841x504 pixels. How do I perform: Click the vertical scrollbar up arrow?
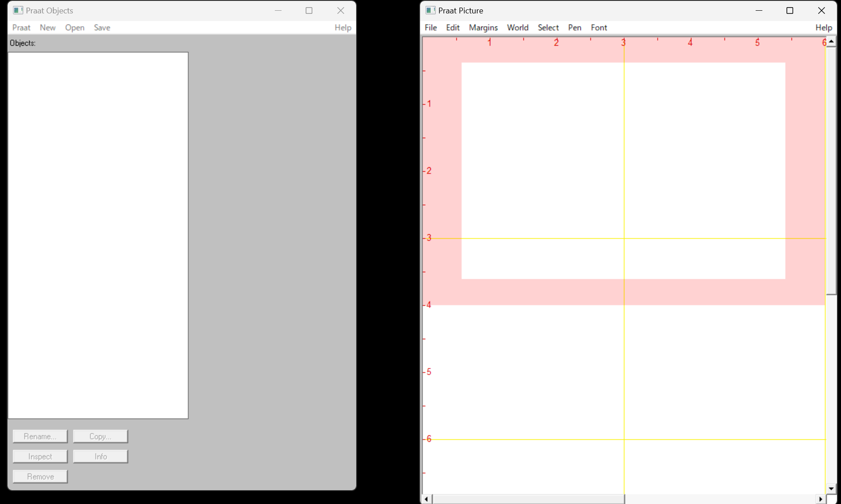[831, 41]
